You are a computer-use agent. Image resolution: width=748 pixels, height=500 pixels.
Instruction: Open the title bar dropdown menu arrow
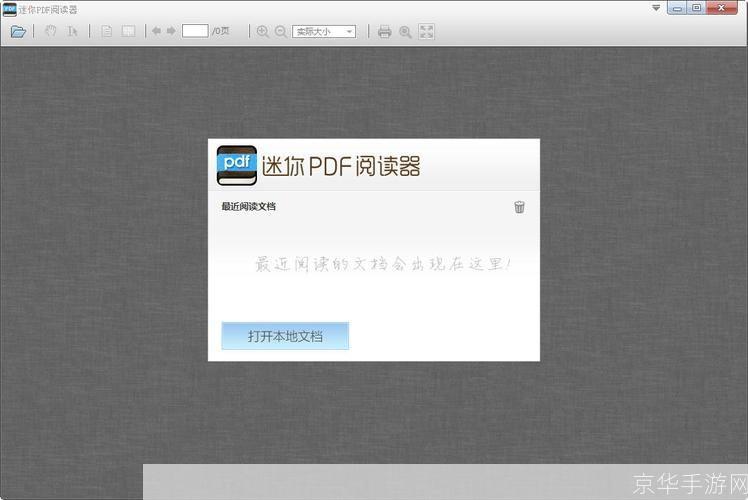[656, 8]
